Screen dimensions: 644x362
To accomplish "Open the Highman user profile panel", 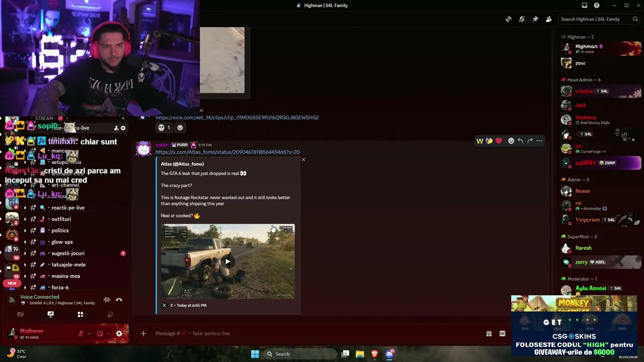I will 31,334.
